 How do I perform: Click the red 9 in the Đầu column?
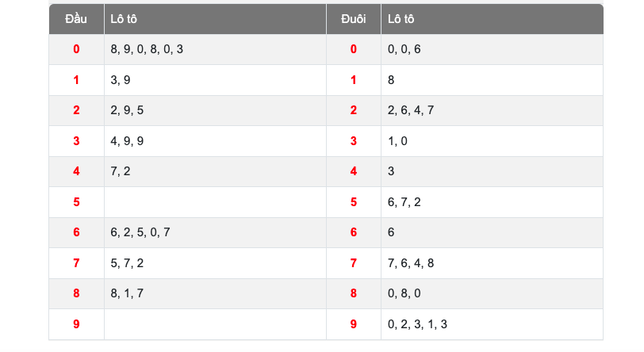(x=76, y=323)
